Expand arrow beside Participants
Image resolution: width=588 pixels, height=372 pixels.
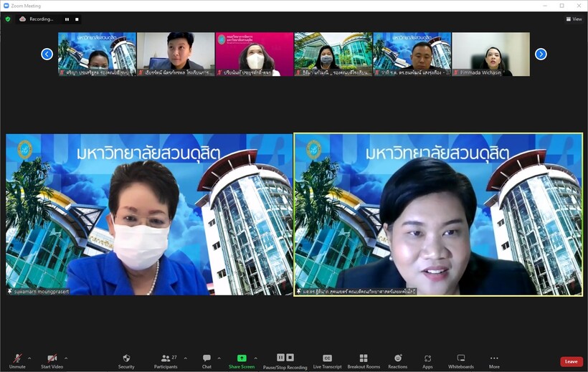(x=185, y=358)
